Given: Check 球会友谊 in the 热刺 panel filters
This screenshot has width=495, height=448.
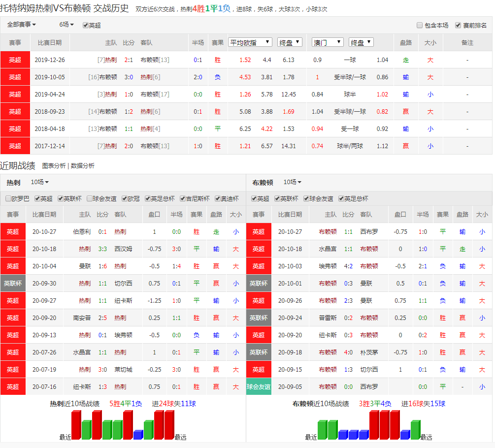Looking at the screenshot, I should [x=89, y=198].
